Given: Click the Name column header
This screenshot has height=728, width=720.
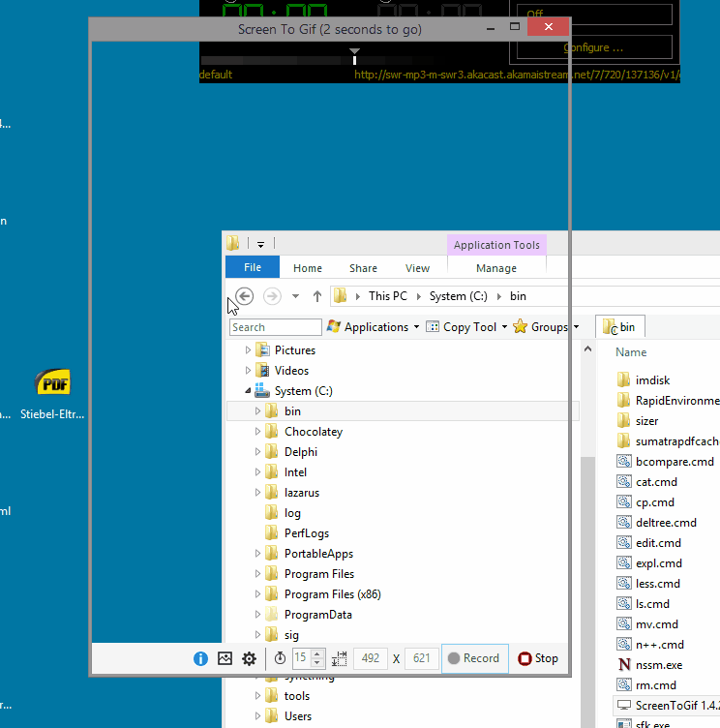Looking at the screenshot, I should click(x=631, y=352).
